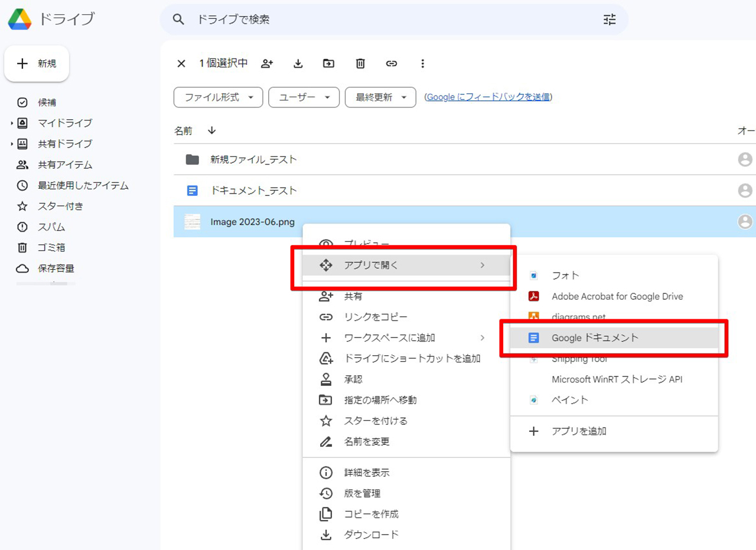Open search filter options icon
Image resolution: width=756 pixels, height=550 pixels.
pyautogui.click(x=609, y=19)
